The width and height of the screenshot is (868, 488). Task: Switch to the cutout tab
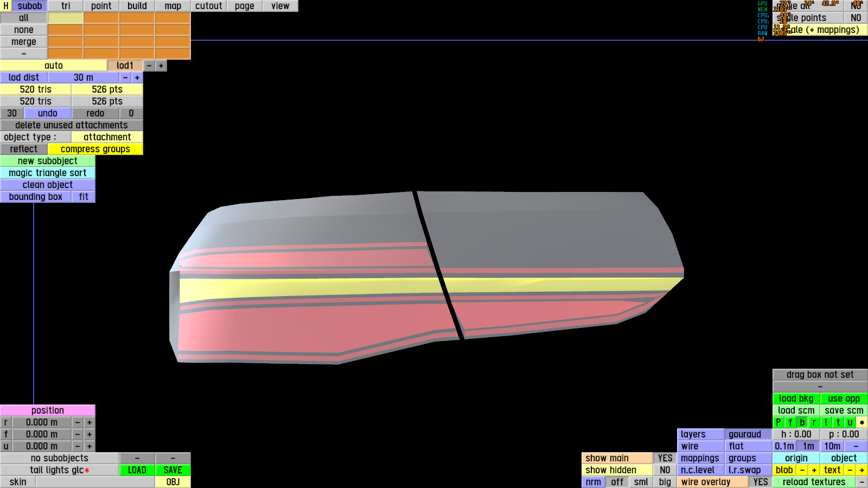coord(209,6)
